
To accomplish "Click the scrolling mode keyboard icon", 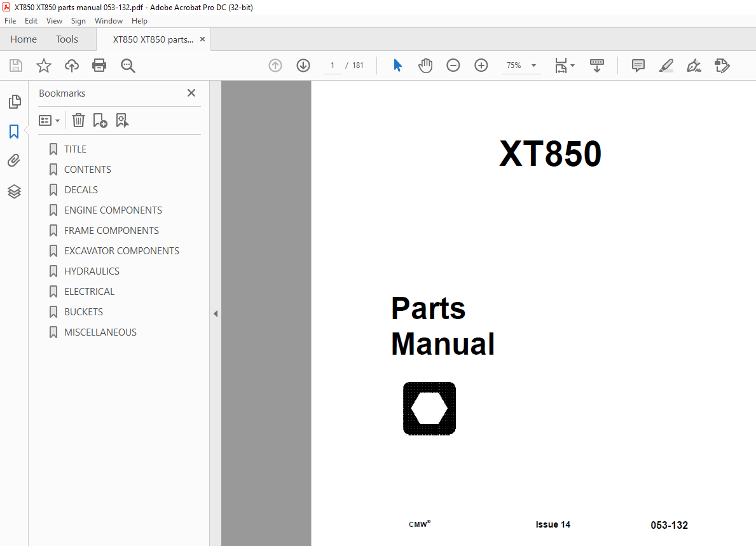I will click(x=597, y=65).
